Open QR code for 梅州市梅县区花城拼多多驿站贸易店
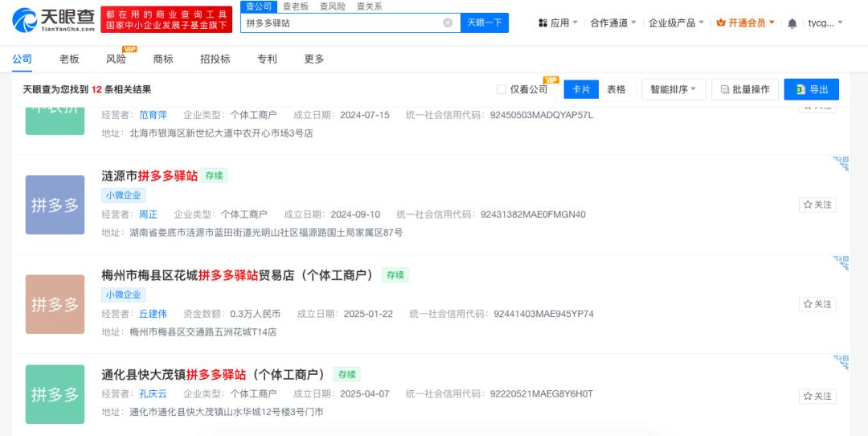The height and width of the screenshot is (436, 868). (x=841, y=263)
